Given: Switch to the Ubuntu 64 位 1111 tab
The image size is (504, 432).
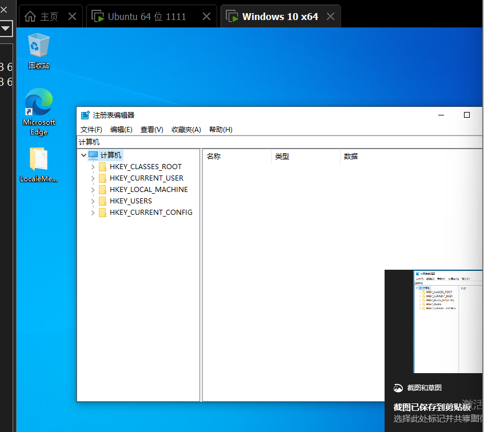Looking at the screenshot, I should coord(146,17).
